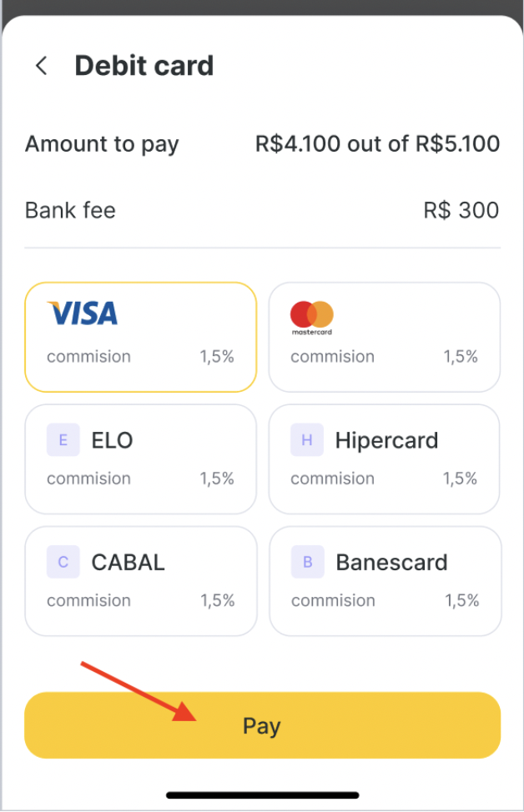Select the ELO card name
Viewport: 524px width, 812px height.
tap(113, 440)
